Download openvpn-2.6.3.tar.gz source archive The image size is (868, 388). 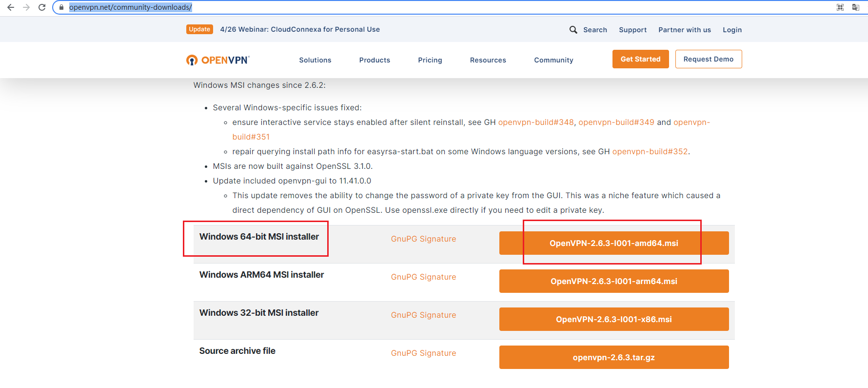[x=614, y=357]
